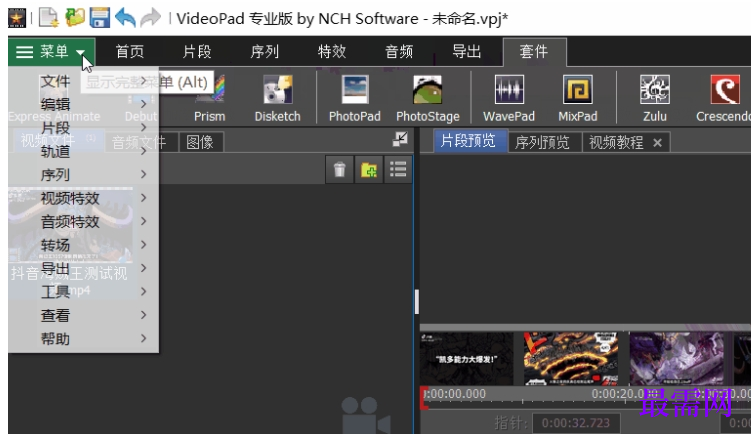
Task: Expand the 序列 submenu in the menu
Action: [83, 174]
